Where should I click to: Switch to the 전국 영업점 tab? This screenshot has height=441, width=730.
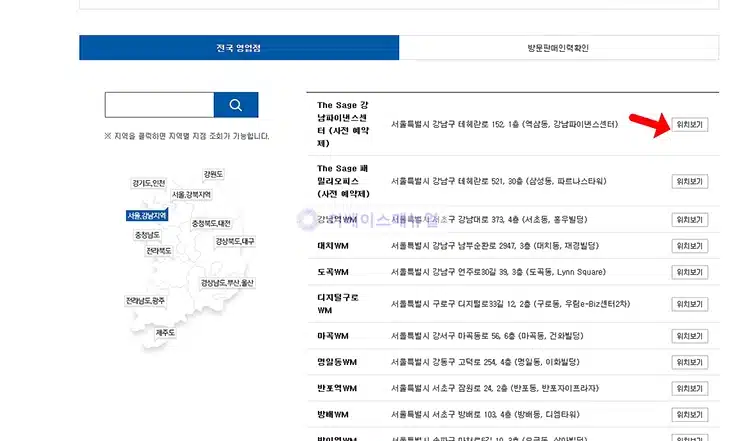(239, 47)
